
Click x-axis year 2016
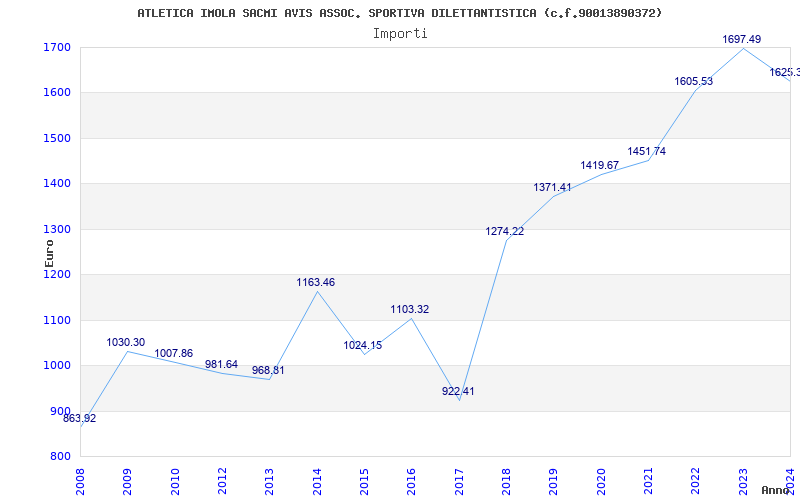pyautogui.click(x=412, y=482)
